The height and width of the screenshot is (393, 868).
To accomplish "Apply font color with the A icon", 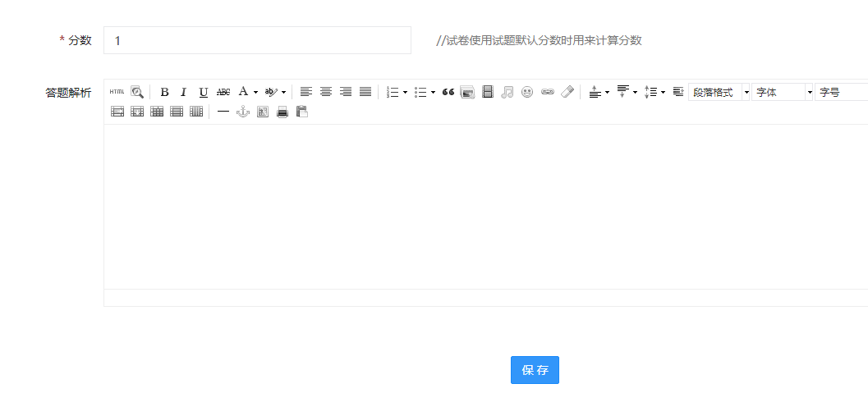I will 243,92.
